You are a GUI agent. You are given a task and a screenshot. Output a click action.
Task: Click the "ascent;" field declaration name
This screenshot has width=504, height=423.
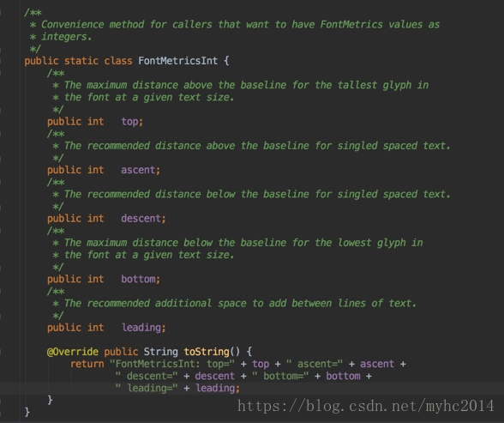click(141, 170)
